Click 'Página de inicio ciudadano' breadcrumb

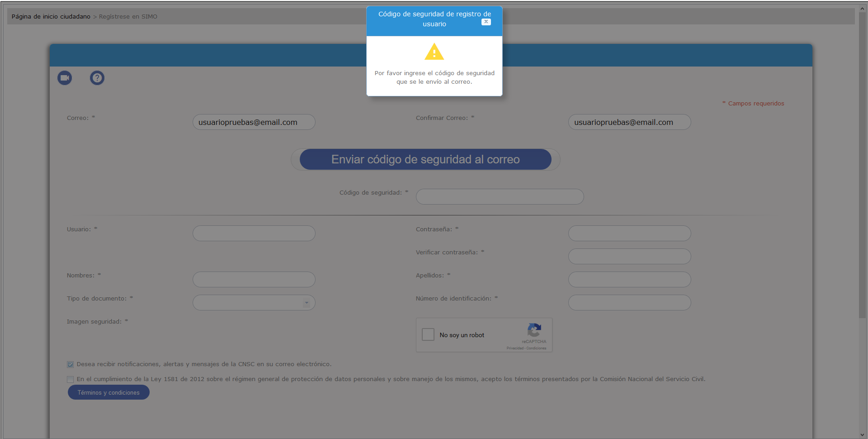click(x=51, y=17)
